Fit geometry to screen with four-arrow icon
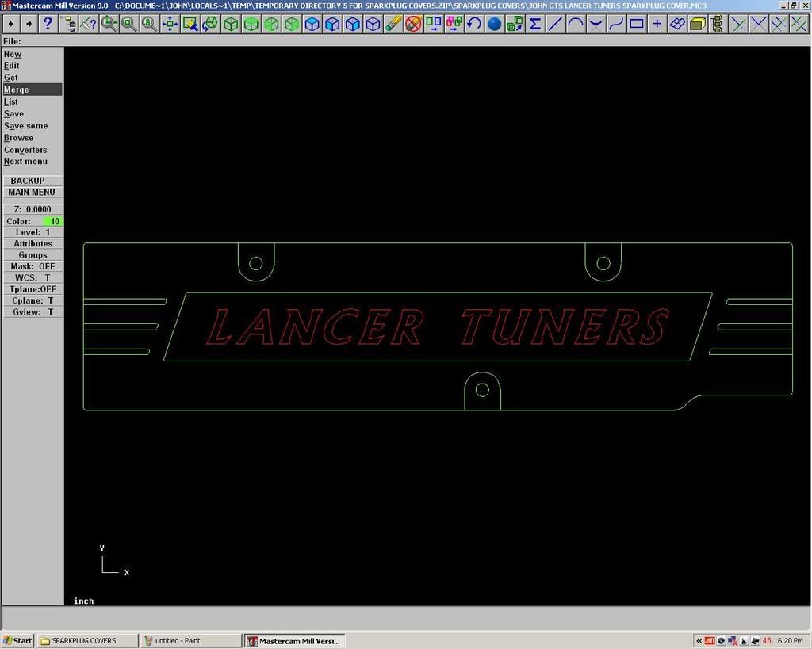 click(x=170, y=24)
